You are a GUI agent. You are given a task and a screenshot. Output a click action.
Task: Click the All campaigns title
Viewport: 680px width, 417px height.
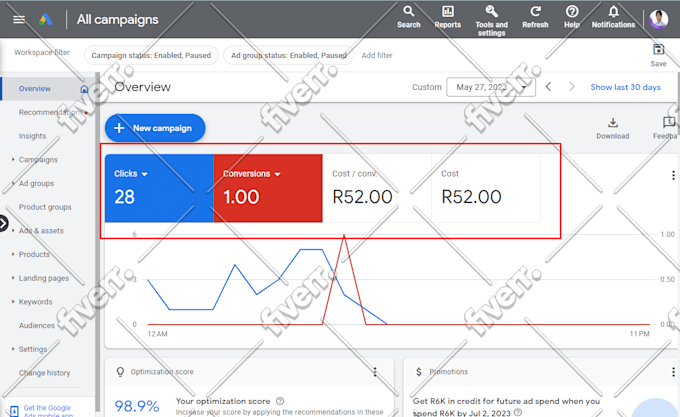tap(118, 20)
